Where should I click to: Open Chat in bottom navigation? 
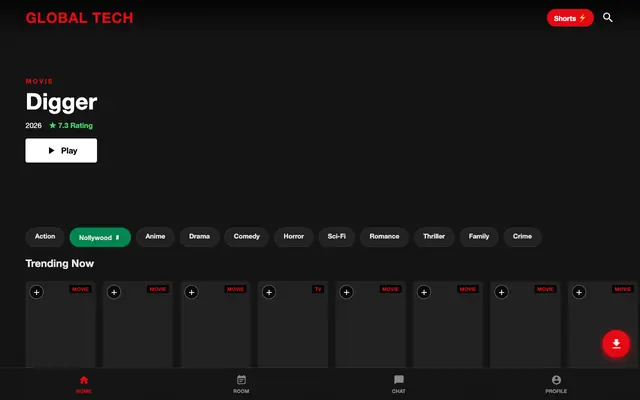coord(399,384)
